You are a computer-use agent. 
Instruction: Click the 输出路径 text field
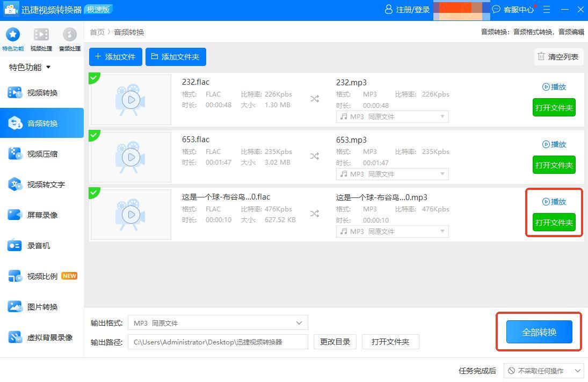pyautogui.click(x=217, y=342)
